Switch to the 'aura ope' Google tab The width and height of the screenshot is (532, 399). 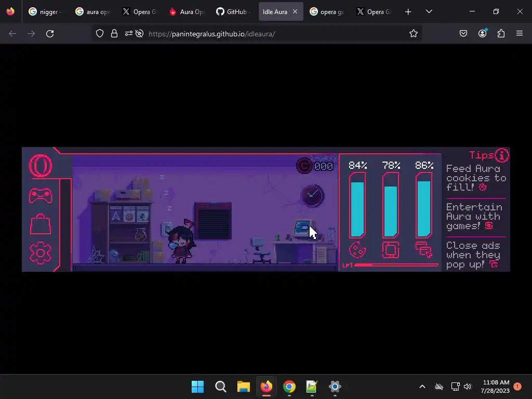point(92,12)
